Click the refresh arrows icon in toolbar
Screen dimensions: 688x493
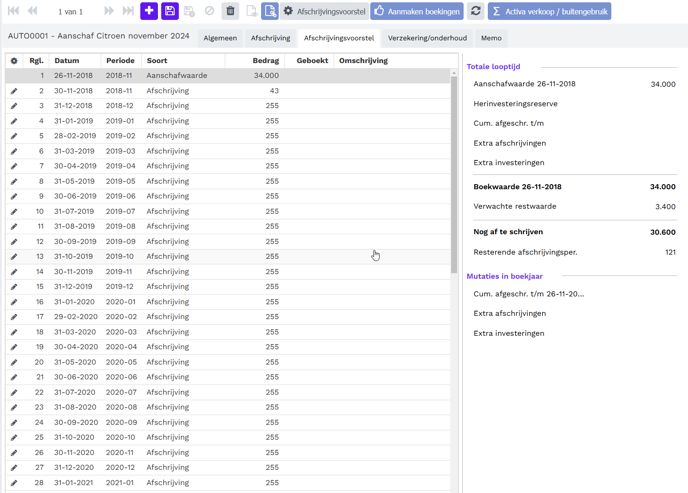click(476, 11)
